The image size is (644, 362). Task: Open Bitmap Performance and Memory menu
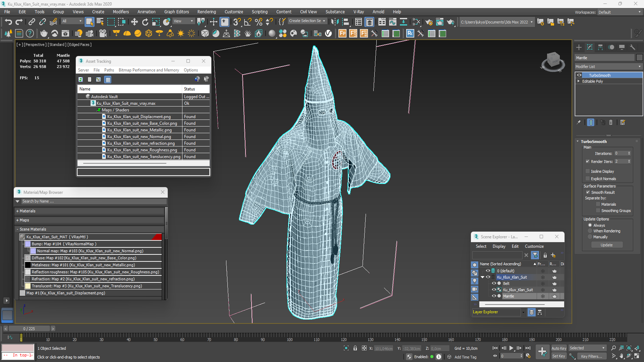click(149, 70)
